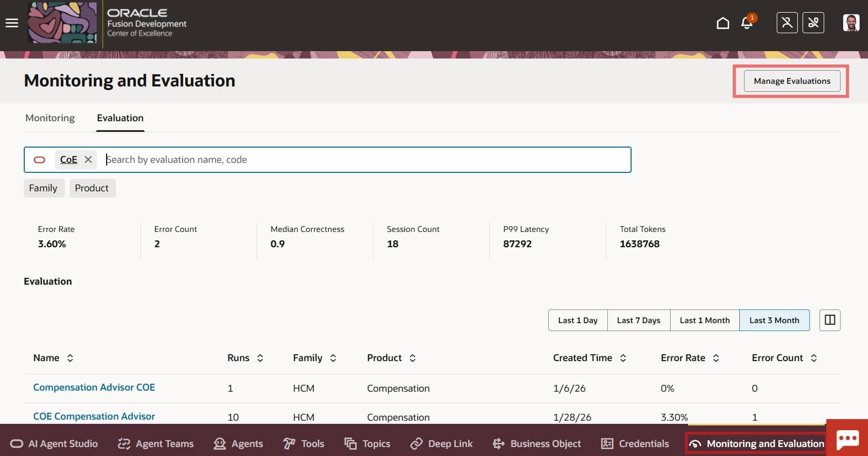Click the evaluation search input field
The height and width of the screenshot is (456, 868).
[364, 160]
